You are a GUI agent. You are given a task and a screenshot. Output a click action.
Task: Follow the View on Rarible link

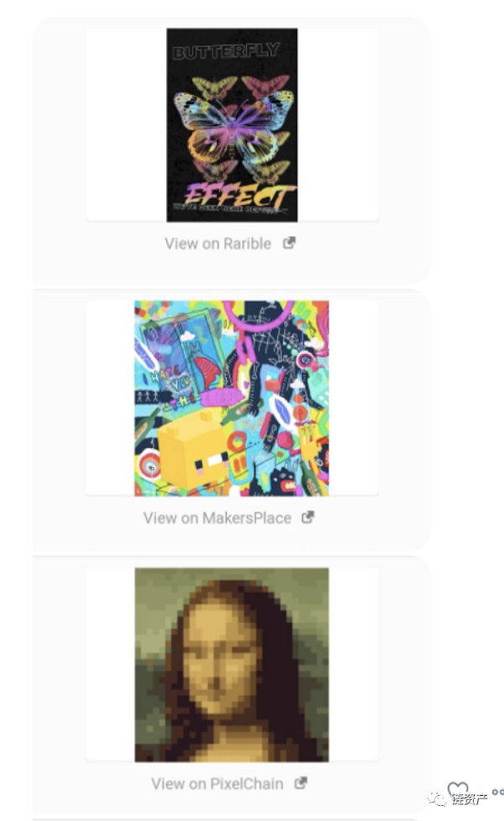point(218,244)
